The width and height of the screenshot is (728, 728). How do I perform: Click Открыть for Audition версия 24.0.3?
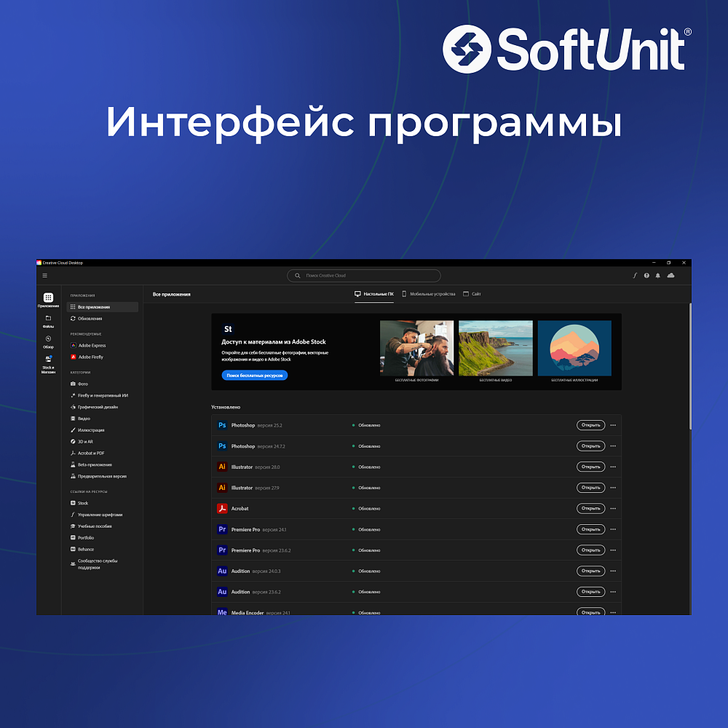coord(590,571)
